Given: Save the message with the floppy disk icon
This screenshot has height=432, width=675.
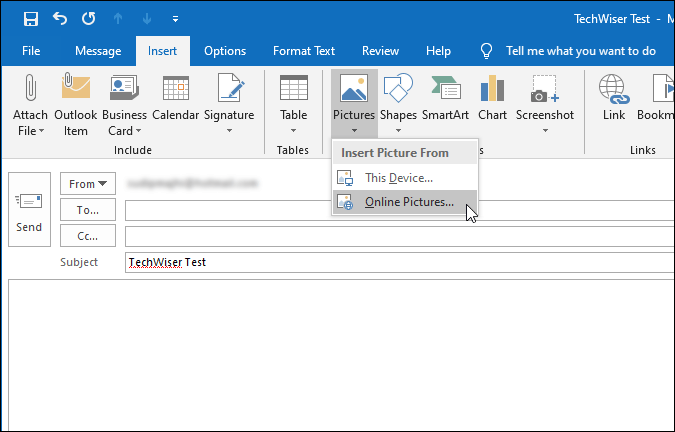Looking at the screenshot, I should coord(31,19).
